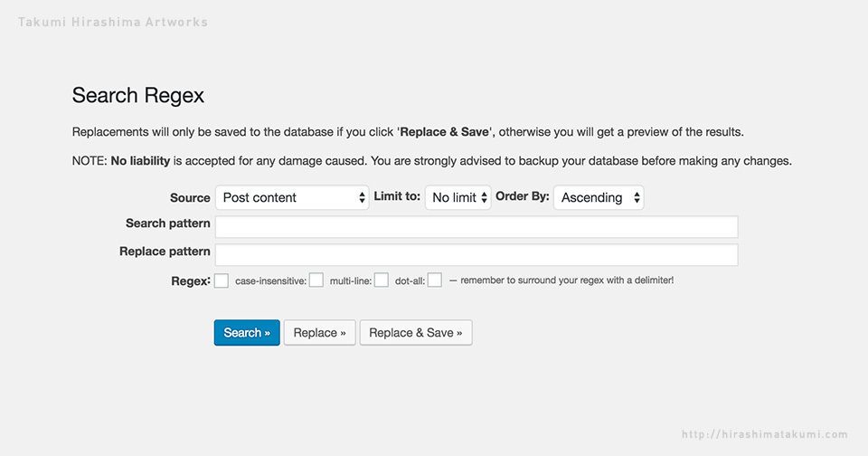
Task: Hit the Replace & Save » button
Action: [416, 333]
